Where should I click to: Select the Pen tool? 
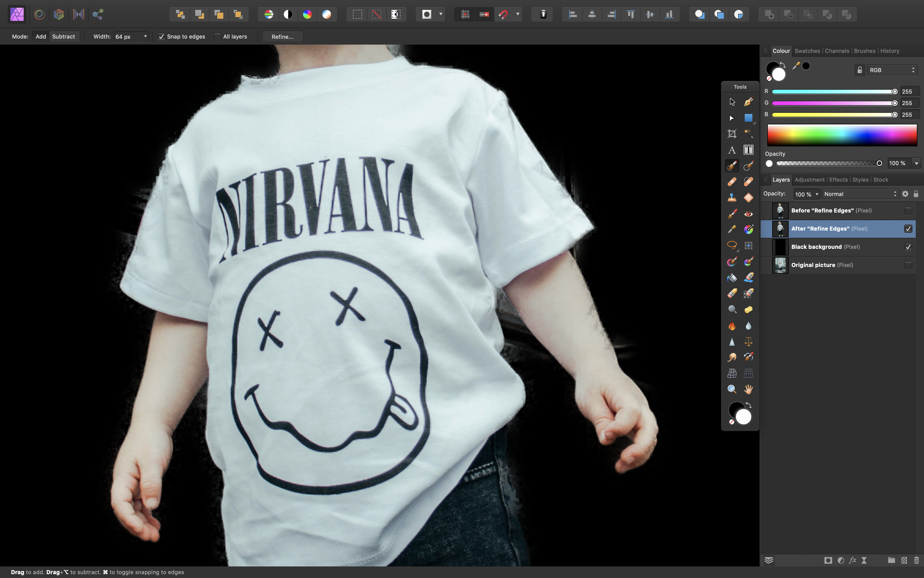pos(748,102)
